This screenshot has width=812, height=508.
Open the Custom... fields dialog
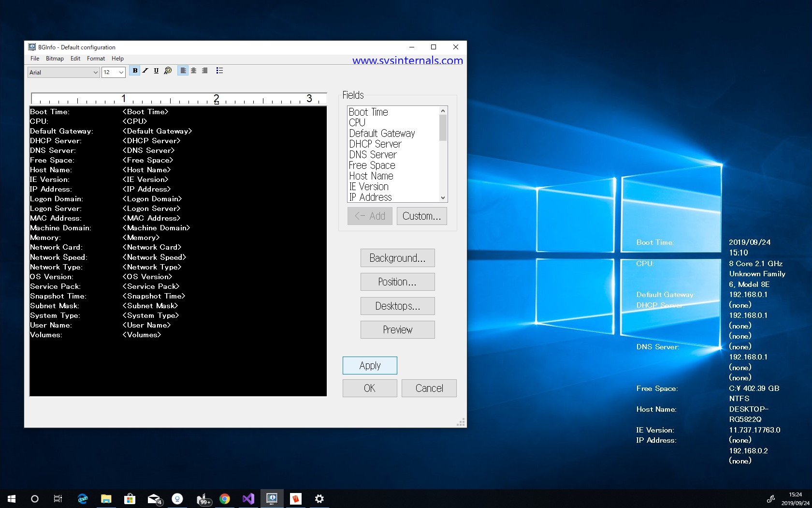tap(421, 216)
